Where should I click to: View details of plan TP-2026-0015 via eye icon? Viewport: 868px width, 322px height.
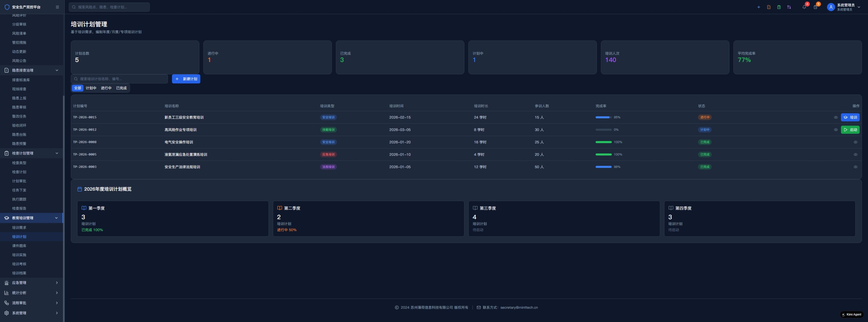(836, 117)
